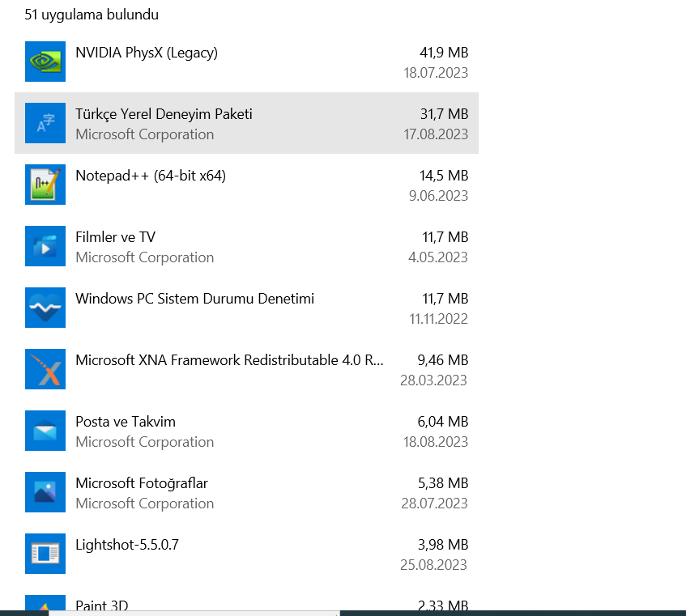Select Türkçe Yerel Deneyim Paketi name
686x616 pixels.
click(164, 114)
